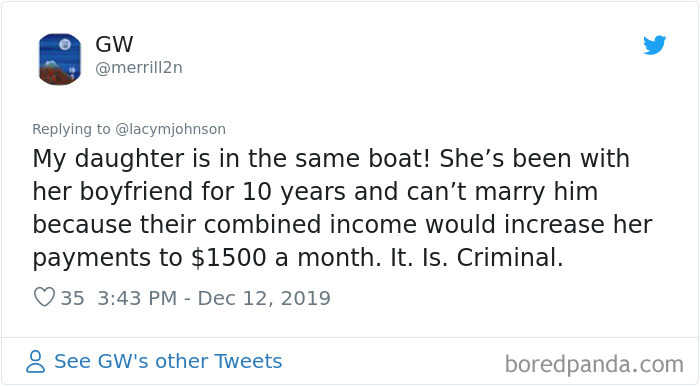The image size is (700, 386).
Task: Click the Replying to label
Action: pos(71,129)
